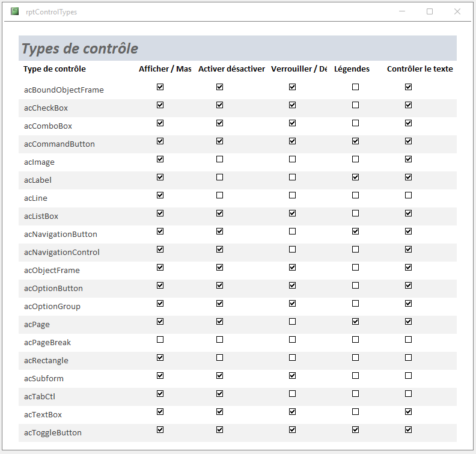Select the acListBox row label
Image resolution: width=476 pixels, height=454 pixels.
41,216
